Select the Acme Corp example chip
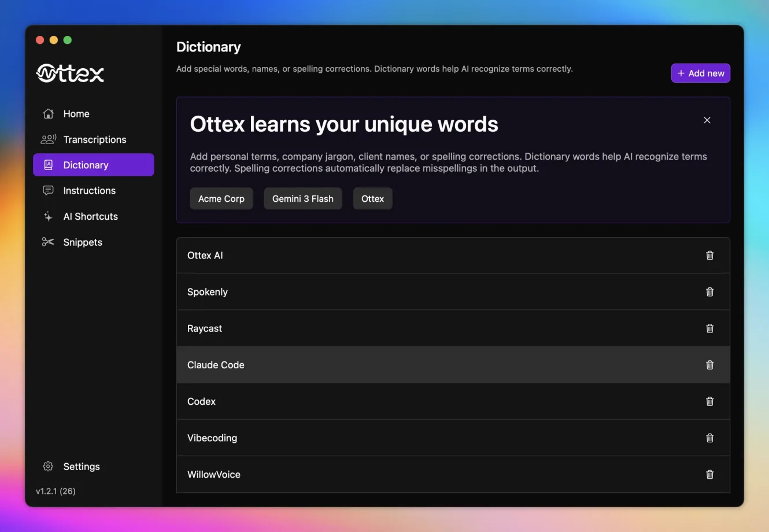This screenshot has height=532, width=769. click(221, 198)
